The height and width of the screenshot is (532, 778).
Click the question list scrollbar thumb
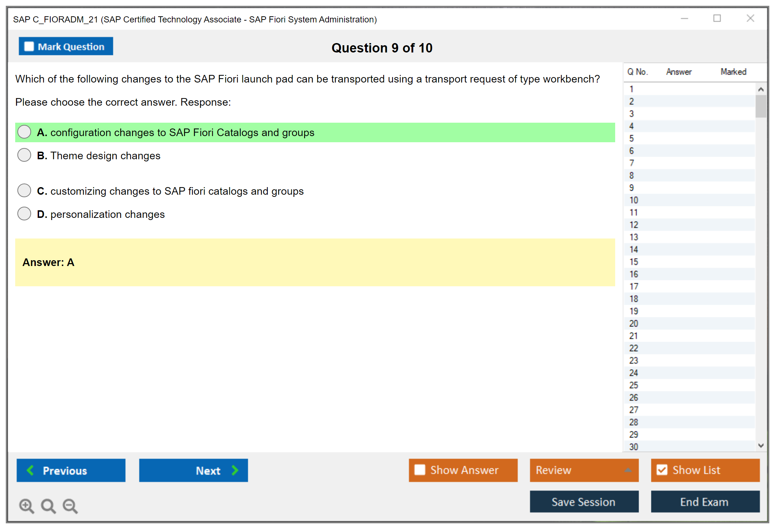coord(761,106)
